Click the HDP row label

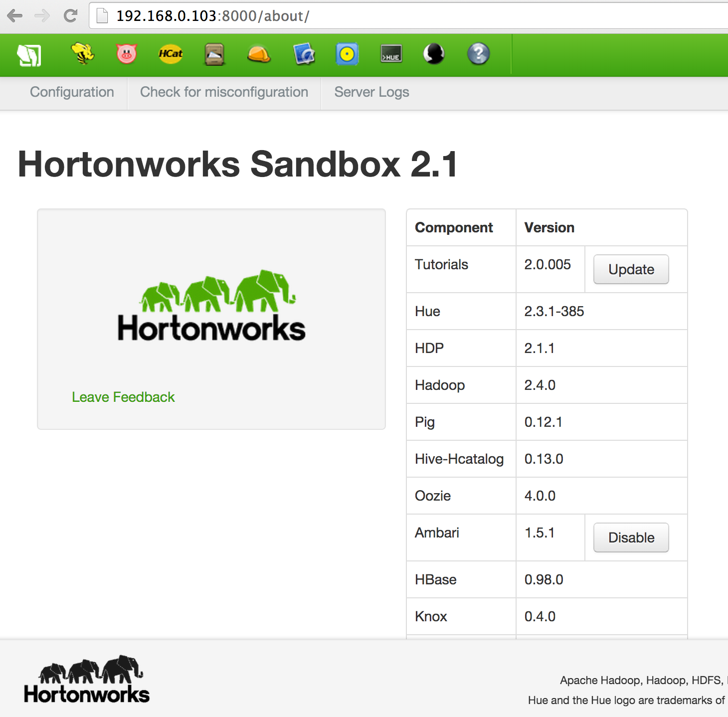[x=429, y=348]
